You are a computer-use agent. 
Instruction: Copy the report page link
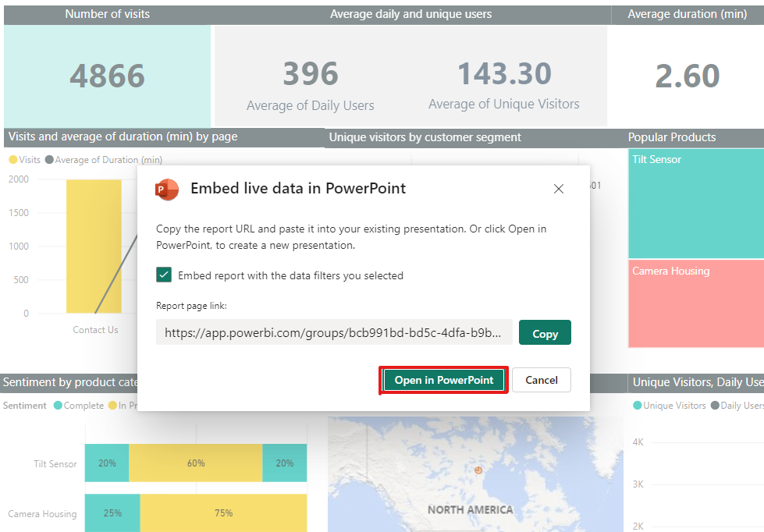545,333
